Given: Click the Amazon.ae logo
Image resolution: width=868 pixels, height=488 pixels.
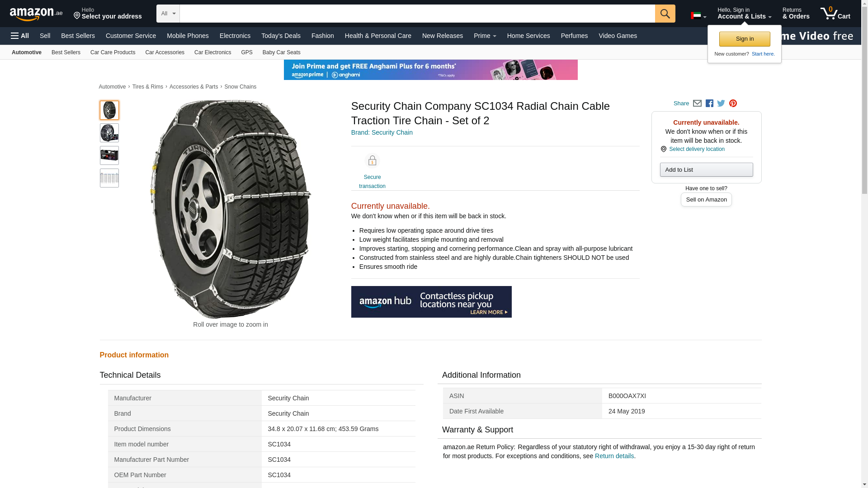Looking at the screenshot, I should pyautogui.click(x=36, y=14).
